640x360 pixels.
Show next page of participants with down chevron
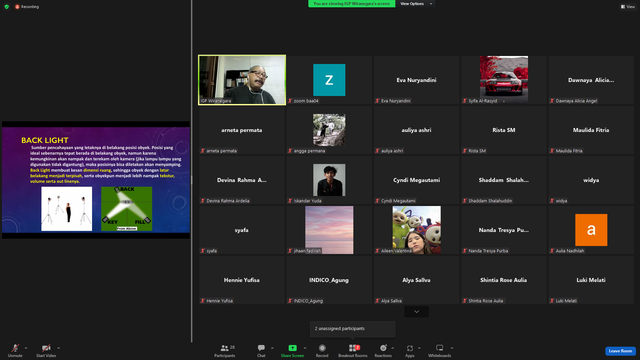pyautogui.click(x=416, y=312)
